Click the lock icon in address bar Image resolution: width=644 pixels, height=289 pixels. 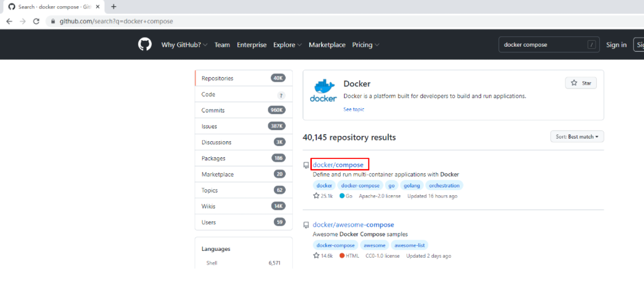(x=53, y=22)
